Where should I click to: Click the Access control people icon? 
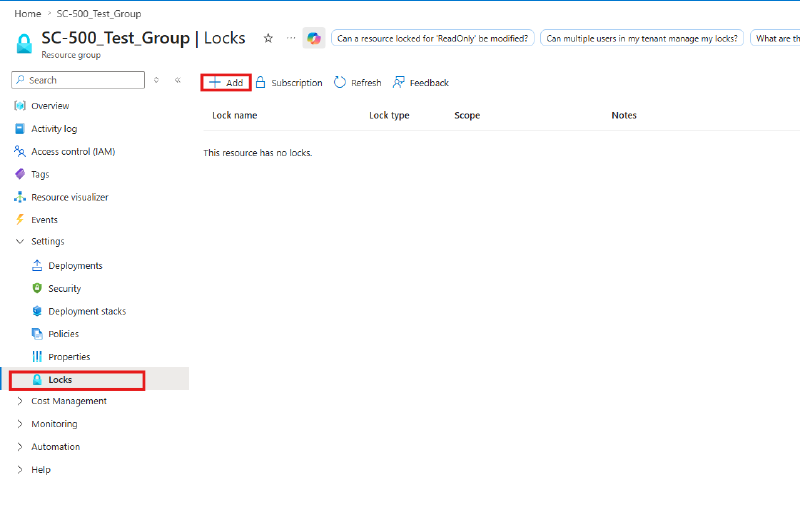tap(20, 151)
